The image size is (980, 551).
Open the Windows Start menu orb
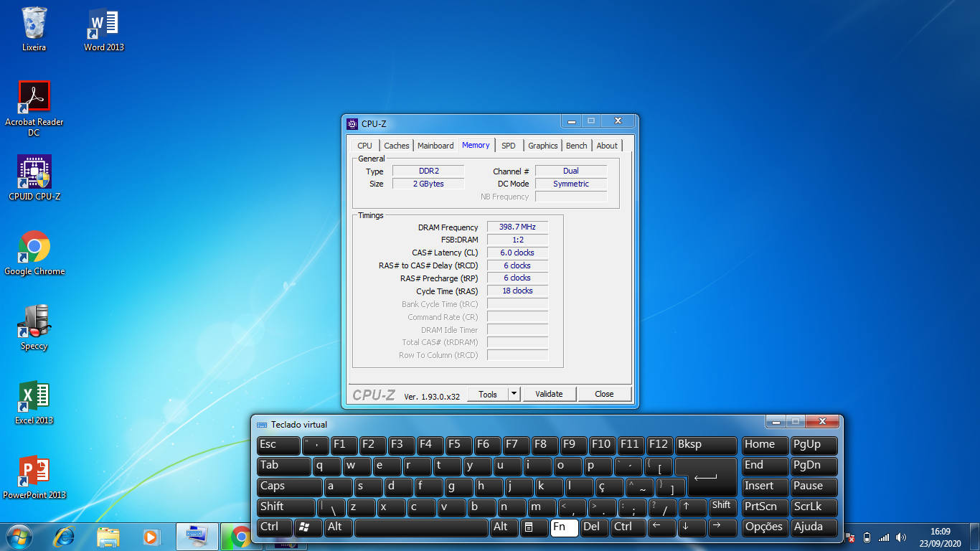coord(19,536)
